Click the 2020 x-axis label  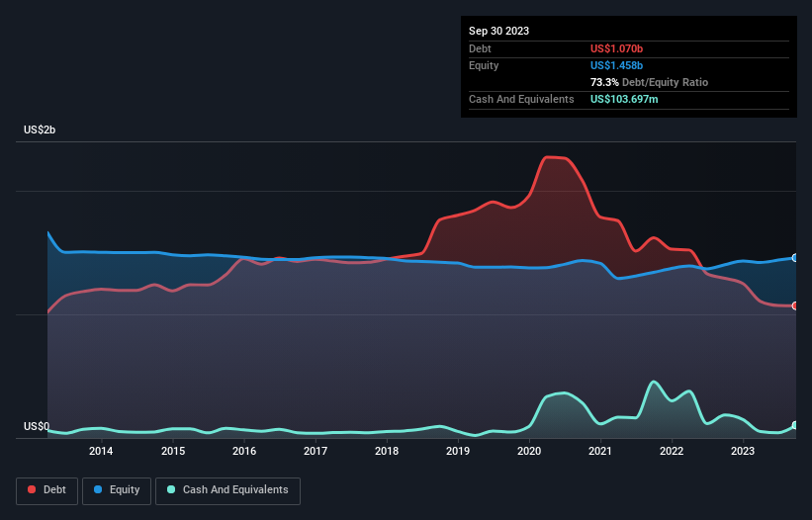coord(529,451)
